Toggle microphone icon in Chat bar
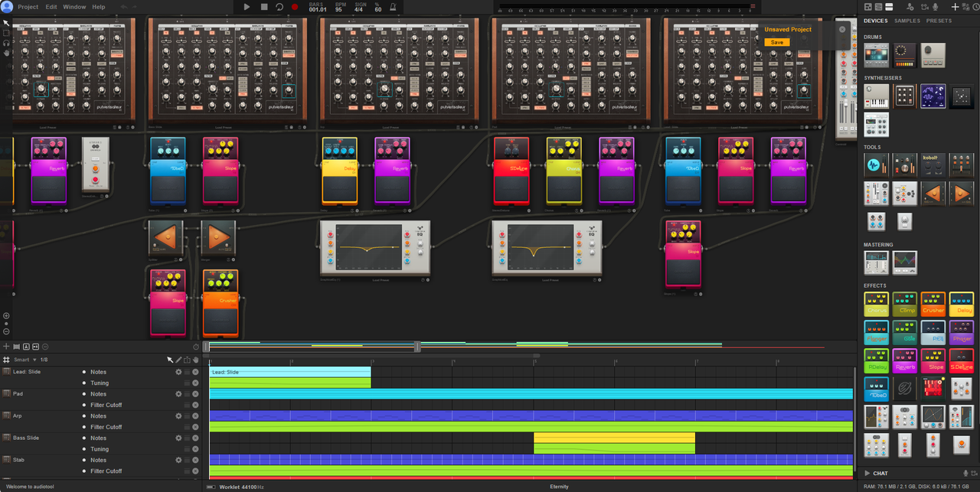This screenshot has height=492, width=980. point(966,473)
